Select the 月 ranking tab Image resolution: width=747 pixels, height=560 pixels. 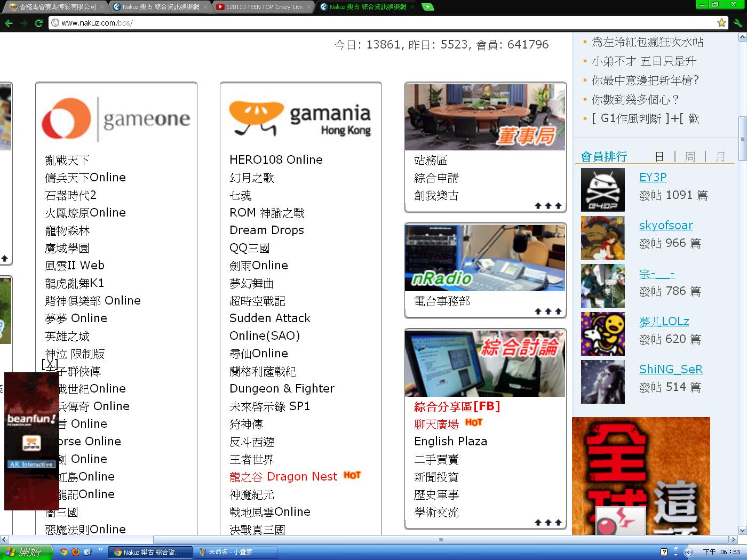(x=720, y=156)
